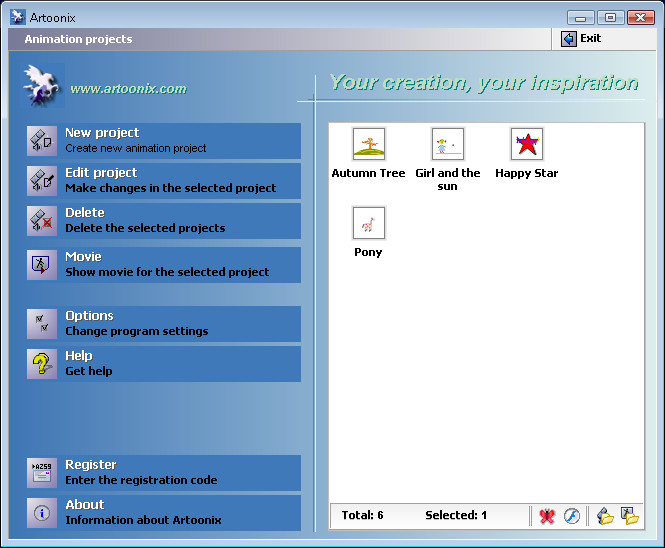Visit the www.artoonix.com link

(x=129, y=89)
